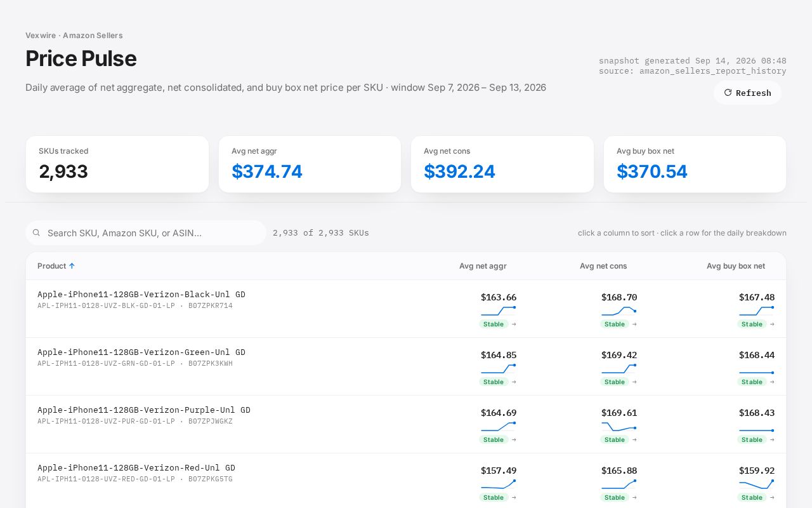Open Apple-iPhone11-128GB-Verizon-Black-Unl GD row
The width and height of the screenshot is (812, 508).
pyautogui.click(x=406, y=309)
